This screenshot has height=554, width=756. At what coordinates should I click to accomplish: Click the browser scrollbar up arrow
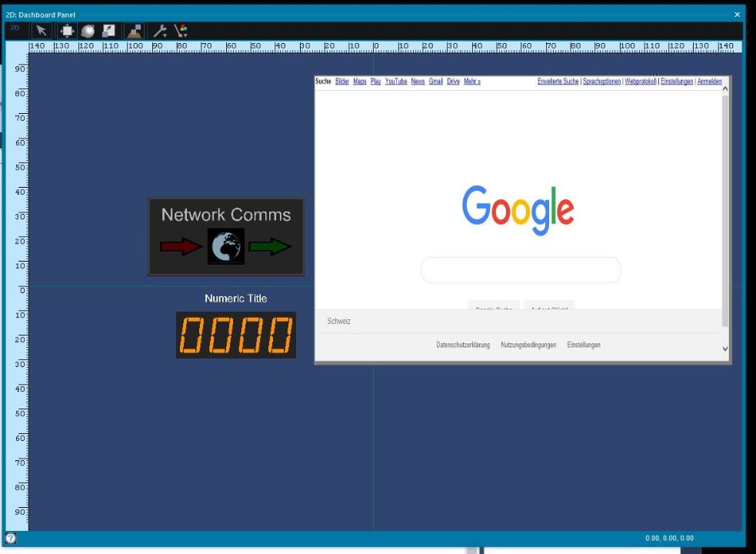point(725,89)
